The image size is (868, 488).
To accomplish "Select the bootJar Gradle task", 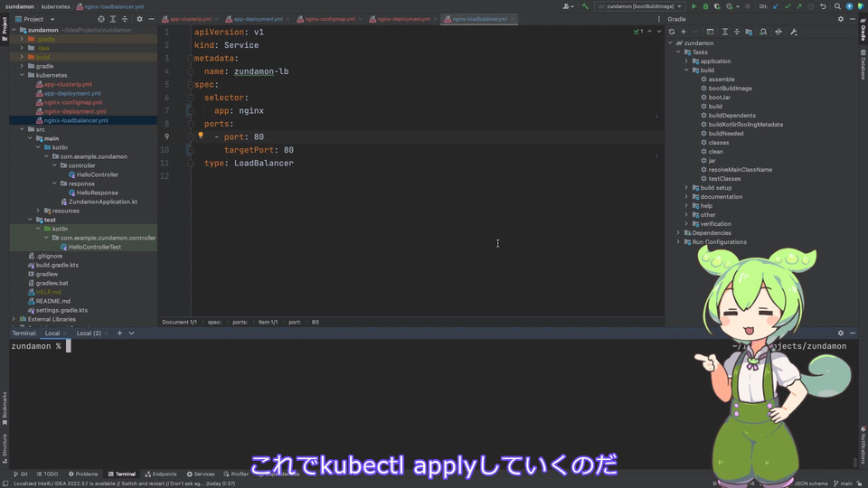I will 719,97.
